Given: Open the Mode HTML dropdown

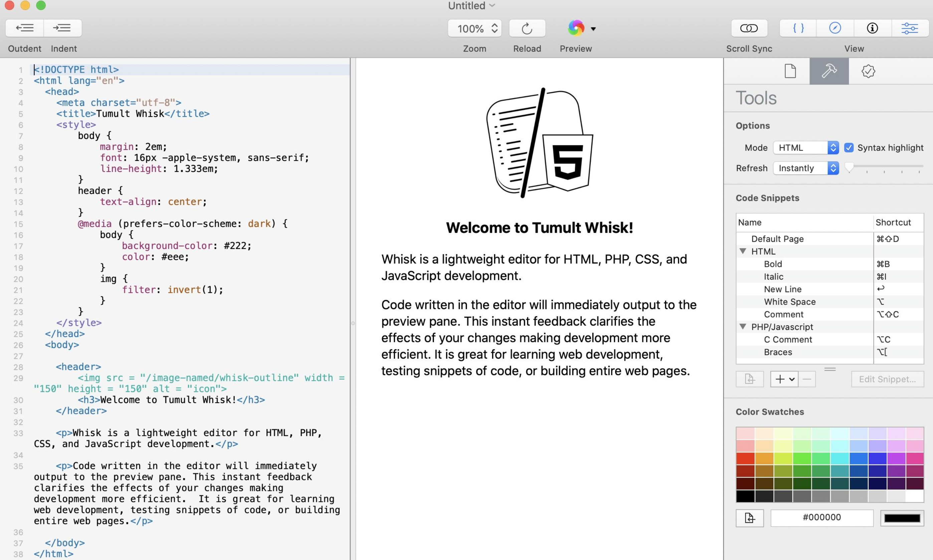Looking at the screenshot, I should 806,148.
